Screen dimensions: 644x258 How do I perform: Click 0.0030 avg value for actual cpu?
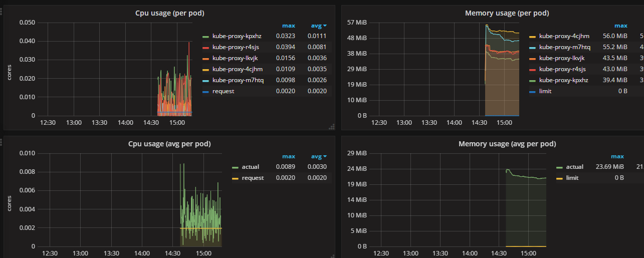click(x=317, y=167)
